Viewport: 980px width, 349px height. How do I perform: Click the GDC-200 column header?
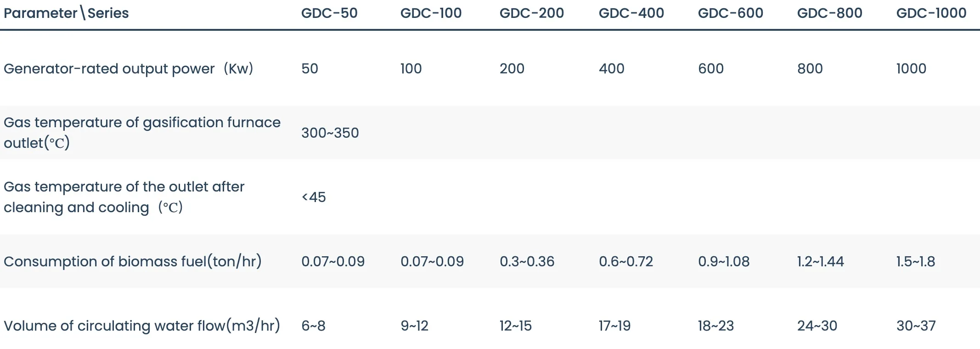(x=531, y=13)
